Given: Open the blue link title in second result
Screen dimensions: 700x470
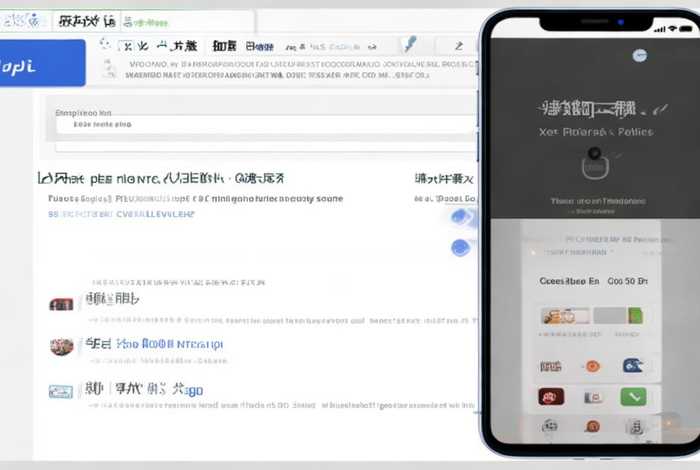Looking at the screenshot, I should click(x=169, y=344).
